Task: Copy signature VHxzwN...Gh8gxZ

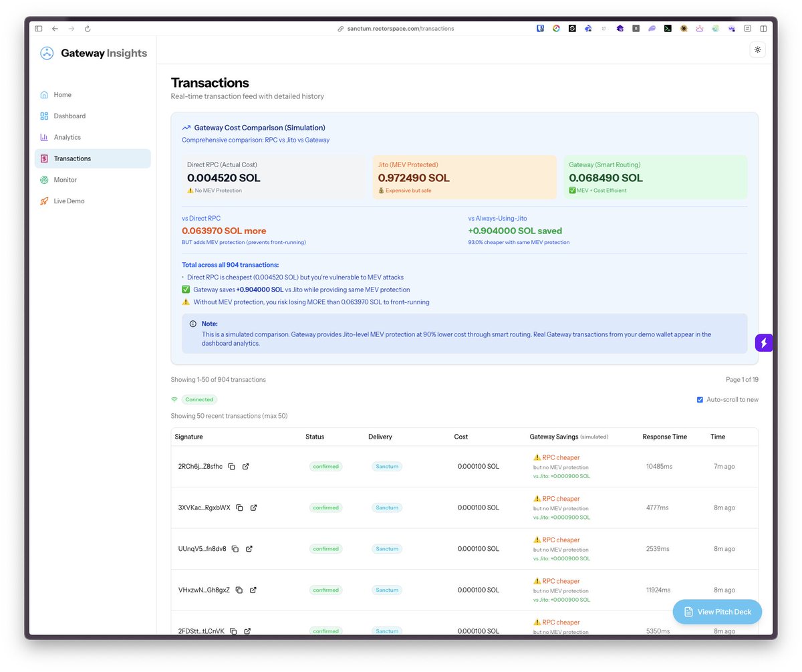Action: pyautogui.click(x=239, y=590)
